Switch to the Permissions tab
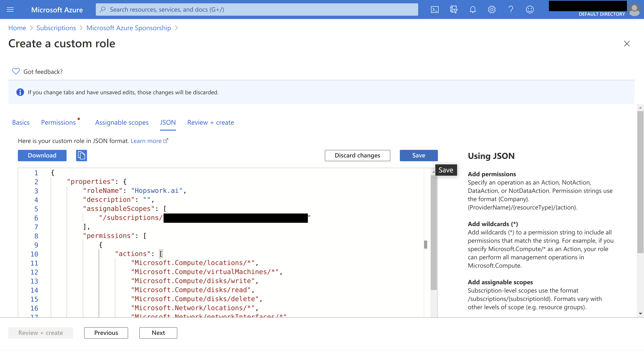 click(x=58, y=122)
